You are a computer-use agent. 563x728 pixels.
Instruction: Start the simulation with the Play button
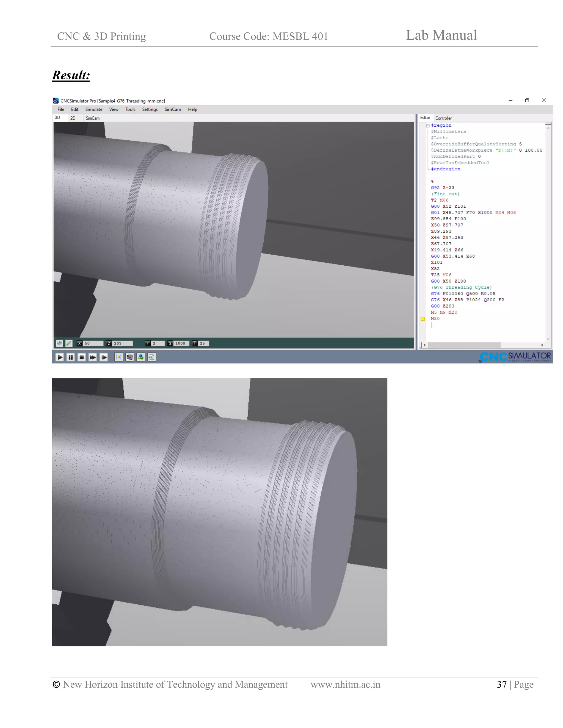click(x=60, y=357)
